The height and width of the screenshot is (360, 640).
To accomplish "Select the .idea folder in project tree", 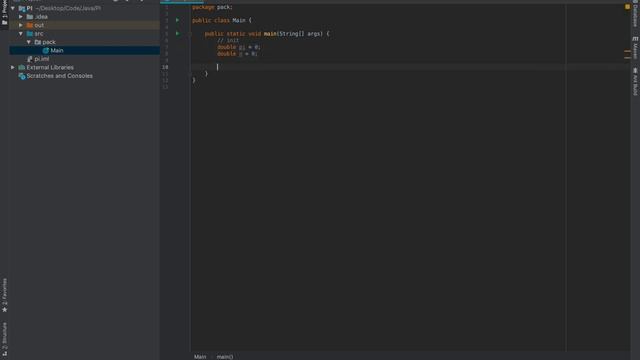I will tap(84, 17).
